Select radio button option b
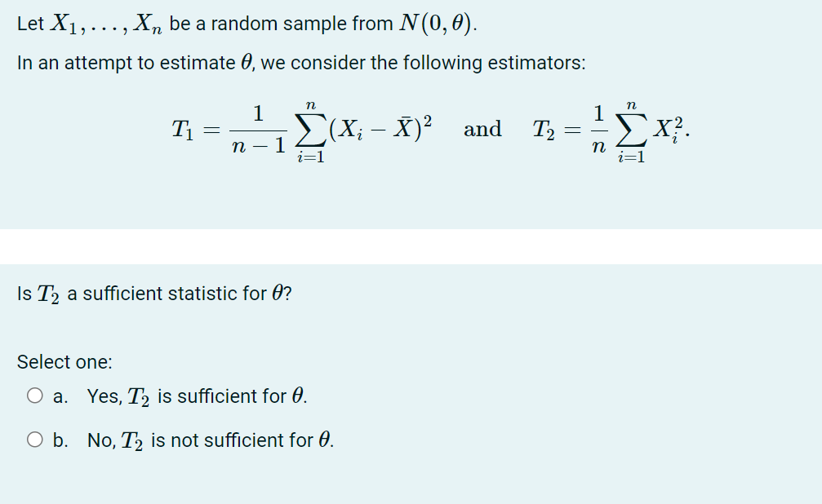 pyautogui.click(x=33, y=440)
